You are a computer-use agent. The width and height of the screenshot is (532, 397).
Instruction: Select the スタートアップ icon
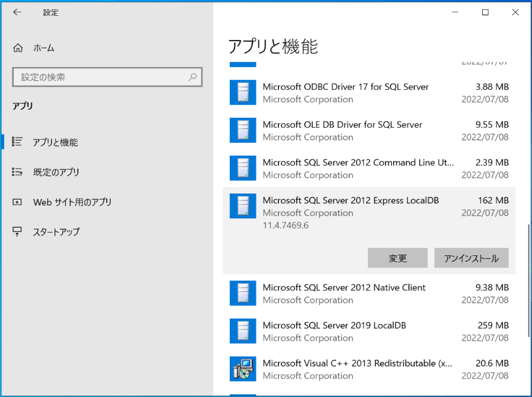[17, 232]
